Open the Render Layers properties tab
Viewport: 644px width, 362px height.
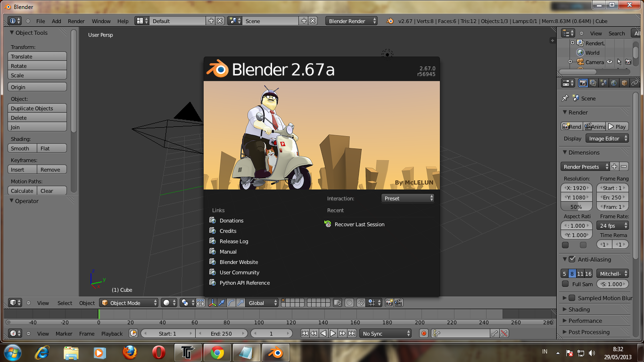point(593,82)
